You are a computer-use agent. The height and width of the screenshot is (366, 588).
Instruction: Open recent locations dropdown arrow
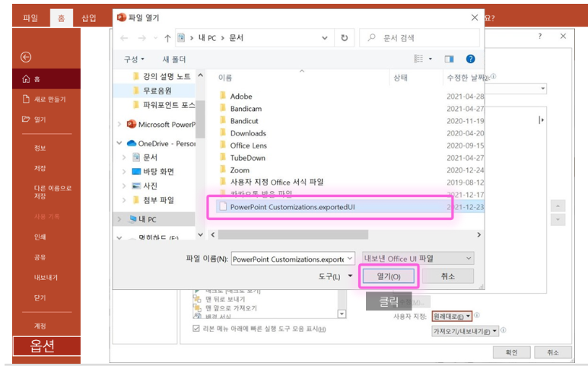[x=156, y=38]
